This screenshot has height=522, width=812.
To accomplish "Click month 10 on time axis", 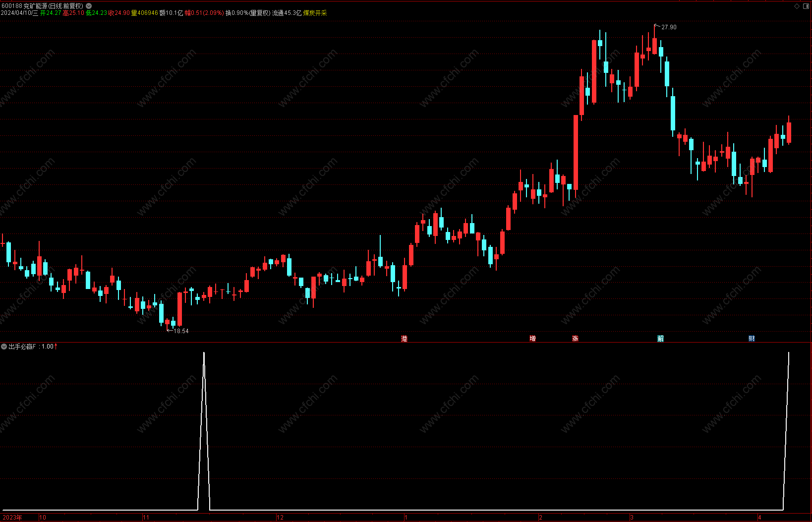I will coord(43,518).
